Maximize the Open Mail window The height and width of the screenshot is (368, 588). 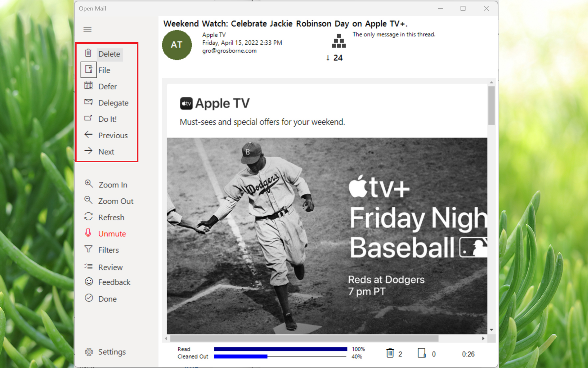[463, 9]
